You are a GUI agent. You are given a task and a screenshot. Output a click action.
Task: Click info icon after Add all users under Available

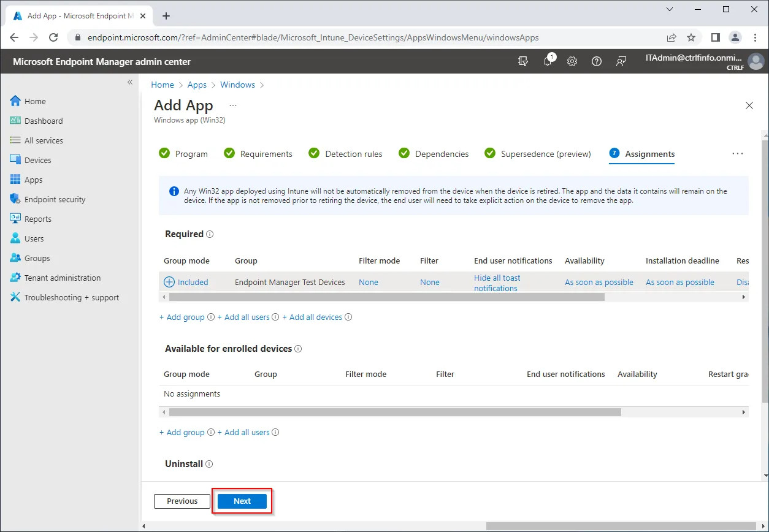[275, 432]
